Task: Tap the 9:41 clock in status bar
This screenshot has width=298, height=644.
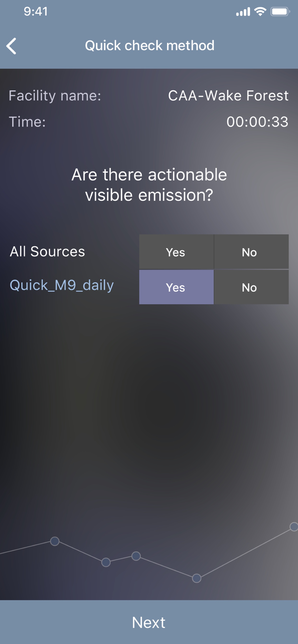Action: pos(36,12)
